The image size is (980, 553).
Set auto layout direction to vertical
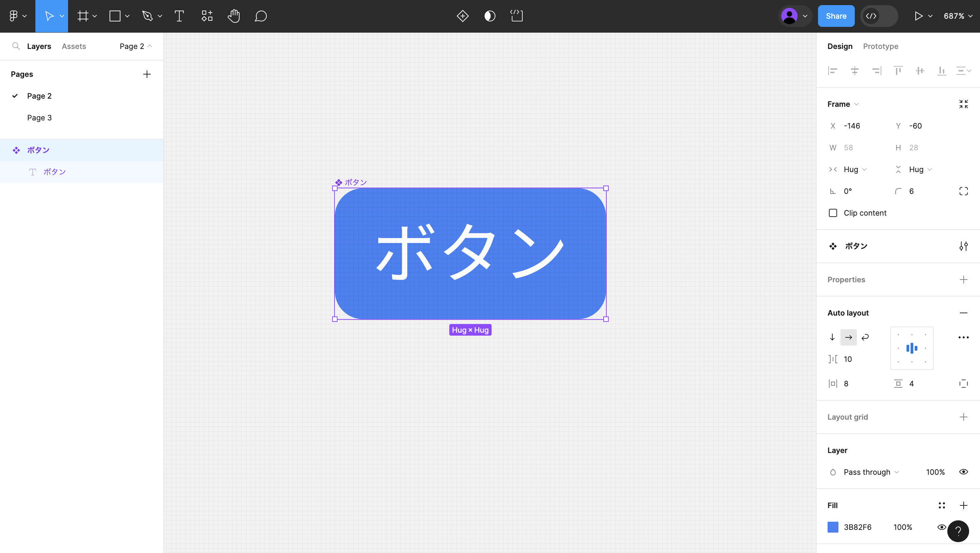[832, 337]
